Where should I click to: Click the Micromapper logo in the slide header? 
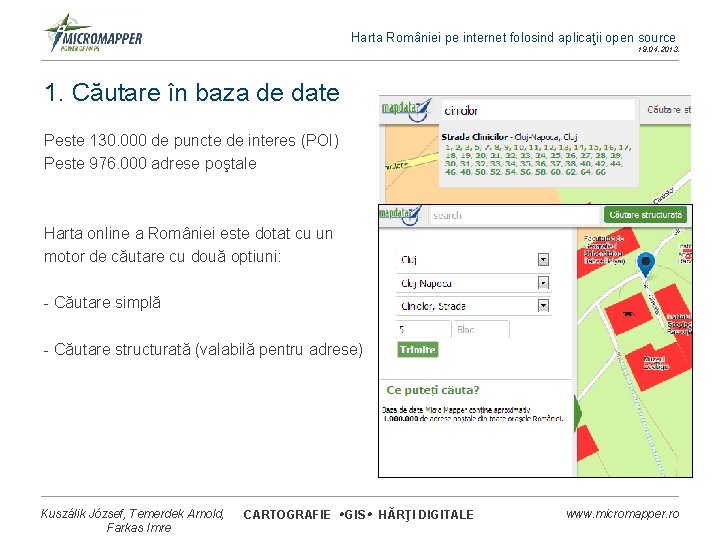[94, 34]
